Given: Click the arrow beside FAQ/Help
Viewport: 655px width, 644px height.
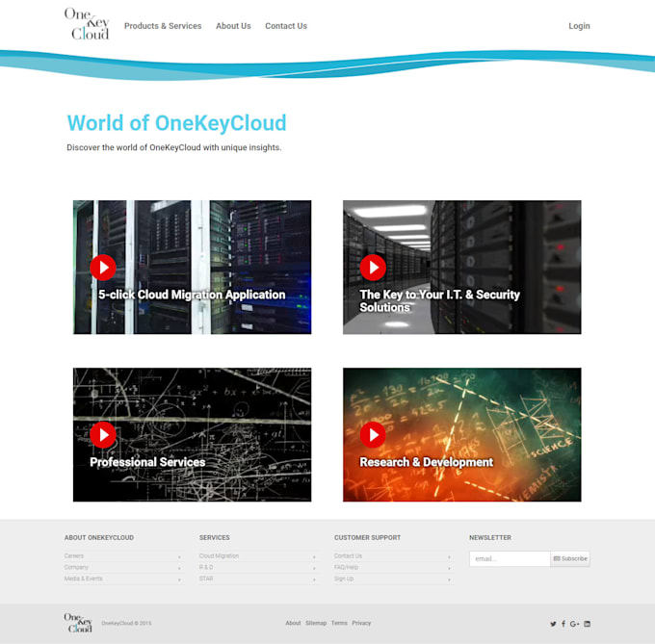Looking at the screenshot, I should pos(449,568).
